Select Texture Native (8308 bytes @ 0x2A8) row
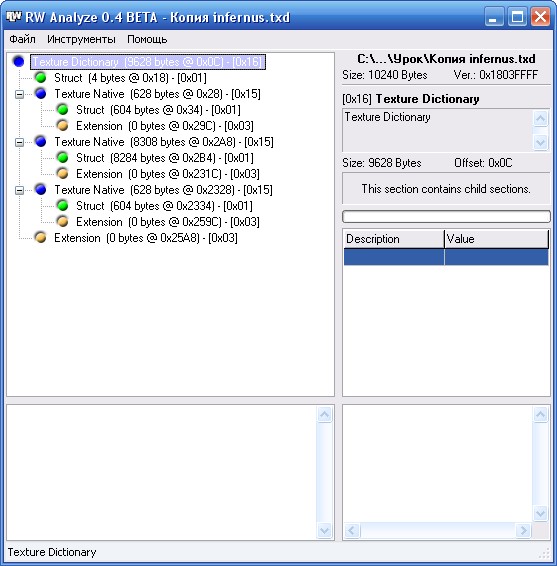Viewport: 557px width, 566px height. pos(164,142)
